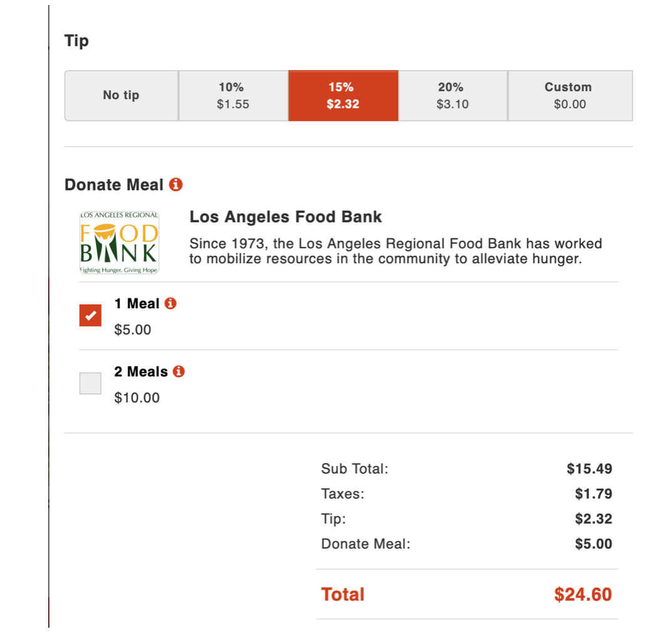Click the red Total amount $24.60
Image resolution: width=668 pixels, height=644 pixels.
[x=582, y=595]
